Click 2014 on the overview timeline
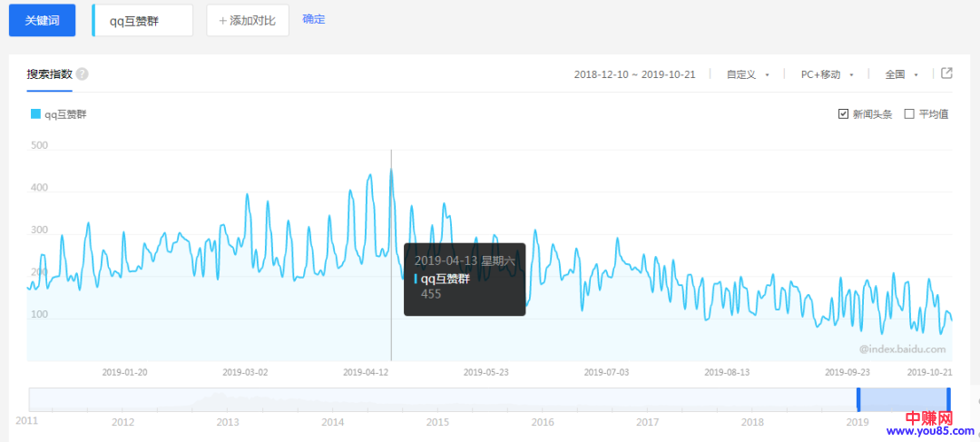The image size is (980, 442). click(333, 422)
